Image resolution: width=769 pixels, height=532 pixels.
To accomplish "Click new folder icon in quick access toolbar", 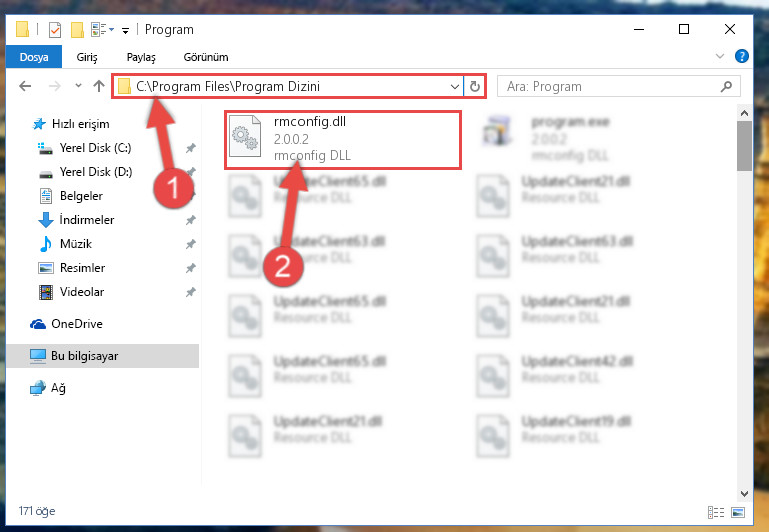I will pyautogui.click(x=77, y=30).
